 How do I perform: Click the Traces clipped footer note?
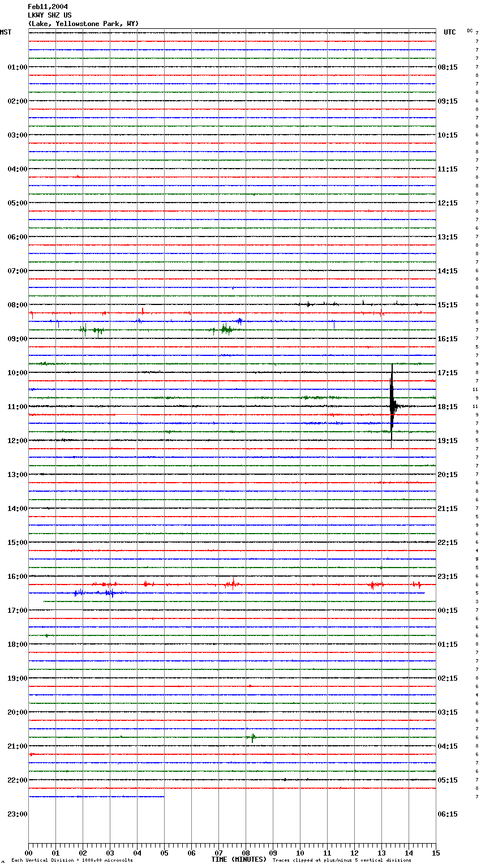click(x=342, y=861)
